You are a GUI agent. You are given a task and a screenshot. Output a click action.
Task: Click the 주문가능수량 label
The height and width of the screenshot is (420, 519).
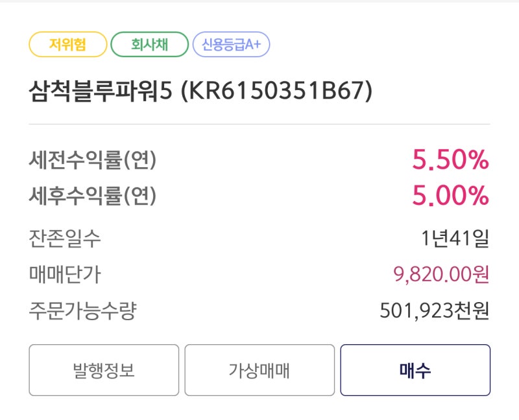pyautogui.click(x=83, y=310)
